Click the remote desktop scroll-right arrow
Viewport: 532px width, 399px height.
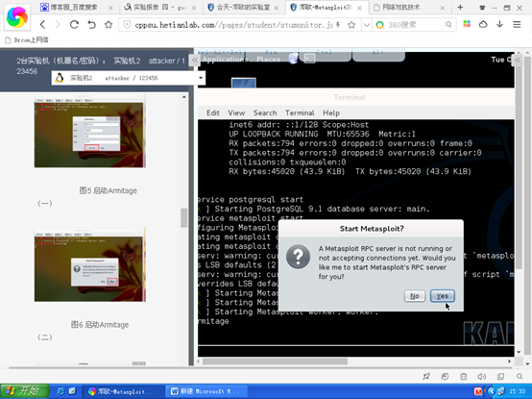pyautogui.click(x=509, y=362)
